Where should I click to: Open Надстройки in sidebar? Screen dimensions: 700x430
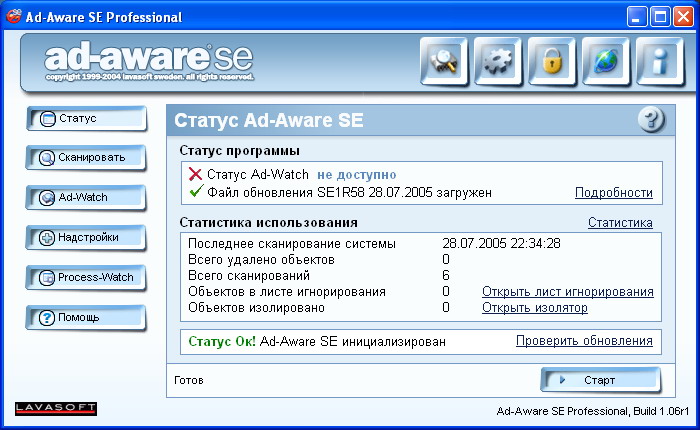[x=85, y=238]
